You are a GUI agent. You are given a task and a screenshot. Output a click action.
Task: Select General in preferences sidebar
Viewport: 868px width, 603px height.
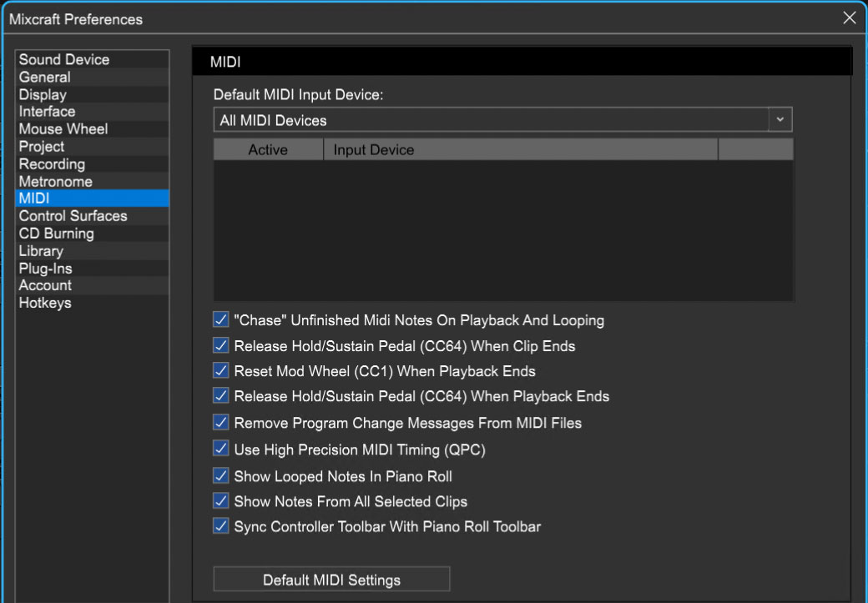[92, 77]
